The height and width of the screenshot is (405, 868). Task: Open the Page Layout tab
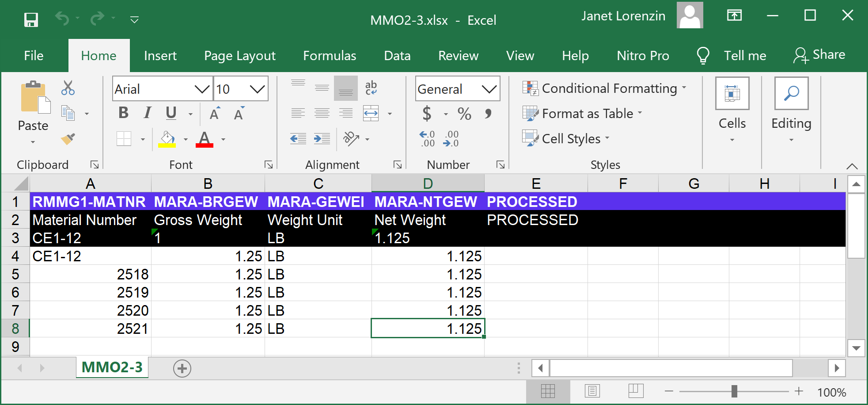pyautogui.click(x=239, y=56)
